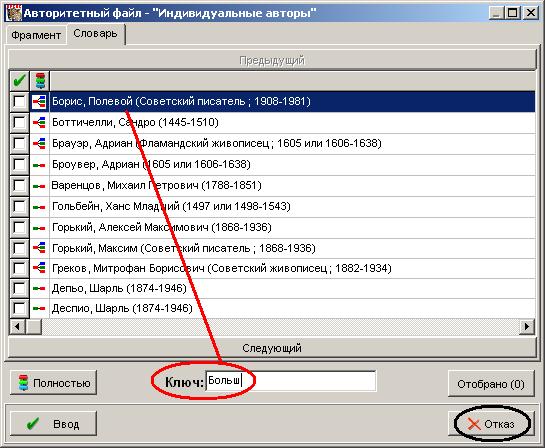Image resolution: width=545 pixels, height=448 pixels.
Task: Click the tree icon beside Горький, Максим
Action: pyautogui.click(x=39, y=248)
